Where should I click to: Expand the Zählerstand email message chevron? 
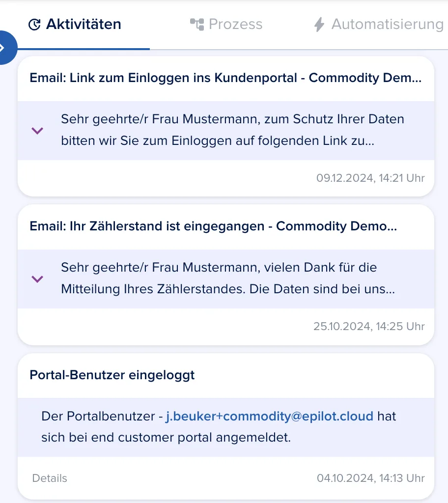(x=37, y=279)
